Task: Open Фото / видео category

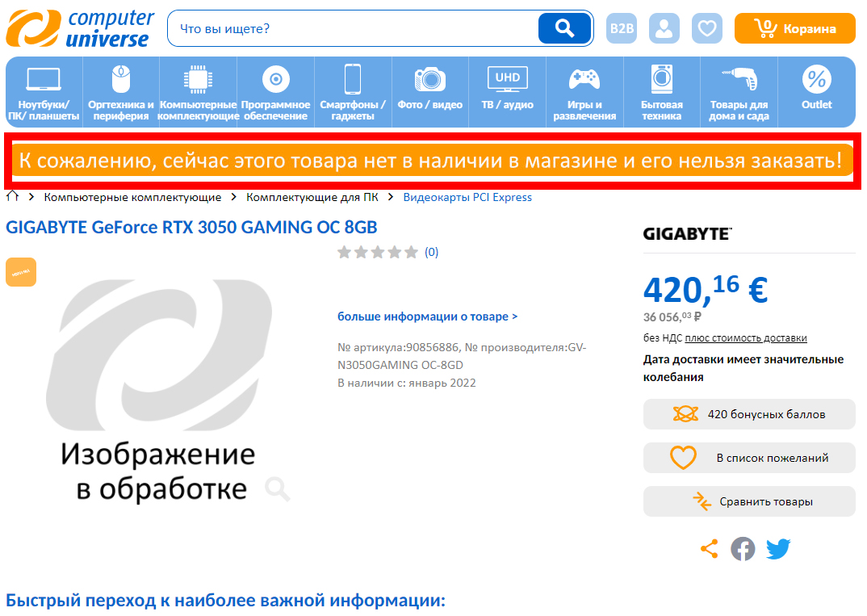Action: coord(429,92)
